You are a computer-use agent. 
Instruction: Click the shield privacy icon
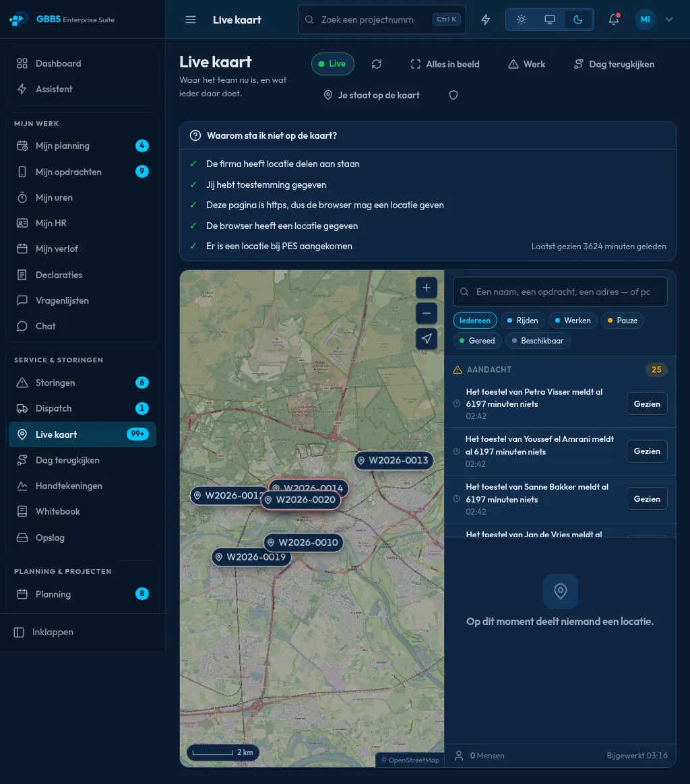pos(453,95)
